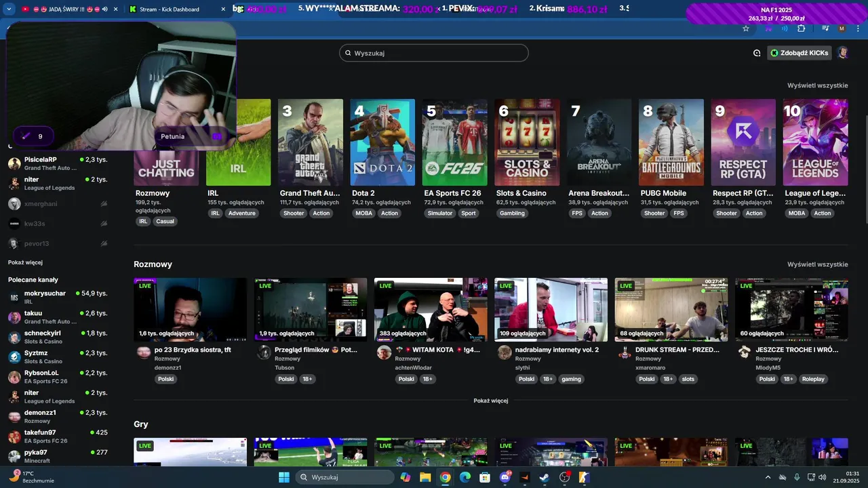This screenshot has height=488, width=868.
Task: Open the Przegląd filmików stream thumbnail
Action: tap(311, 309)
